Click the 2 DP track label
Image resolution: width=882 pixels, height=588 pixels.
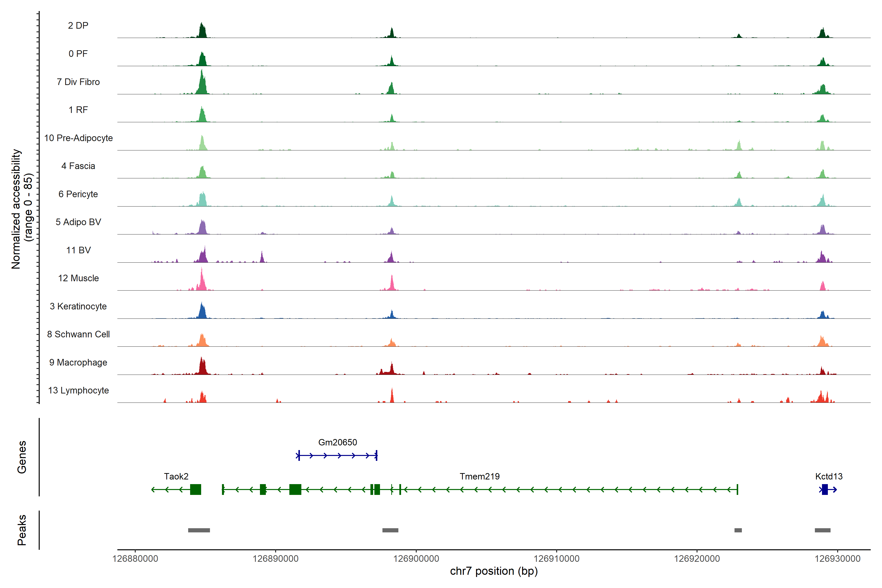coord(78,25)
